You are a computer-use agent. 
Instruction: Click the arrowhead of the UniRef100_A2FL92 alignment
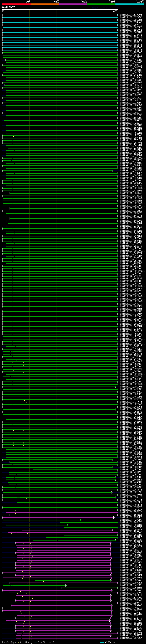click(x=112, y=492)
